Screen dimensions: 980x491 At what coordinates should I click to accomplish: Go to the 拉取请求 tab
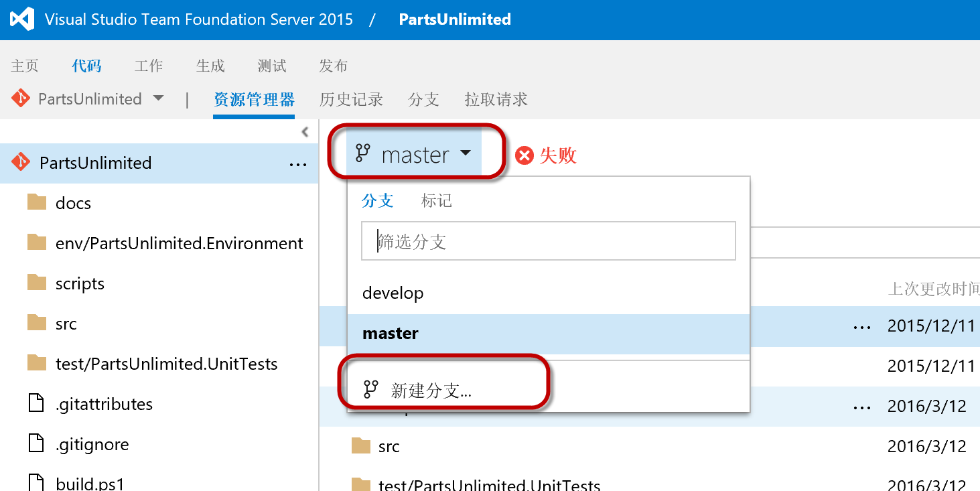point(496,99)
